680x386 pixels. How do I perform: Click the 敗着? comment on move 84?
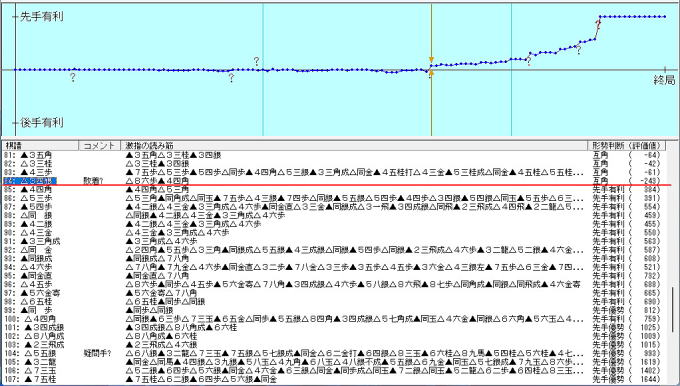(93, 181)
